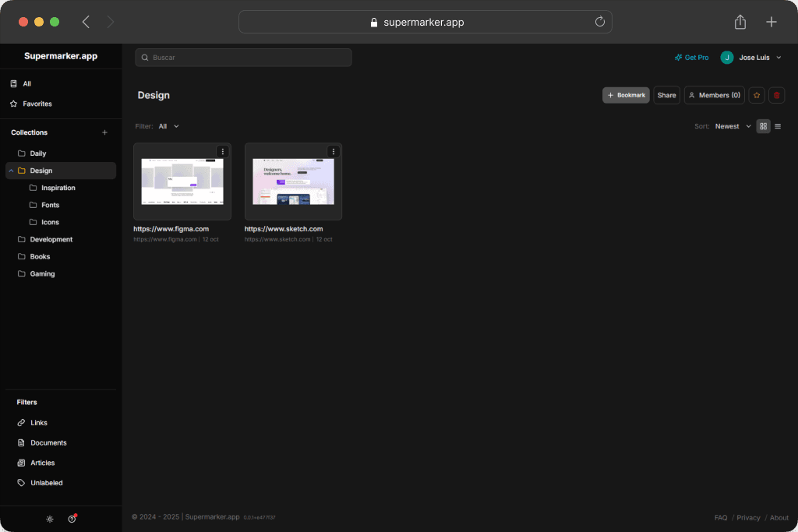Click the Bookmark add button
Viewport: 798px width, 532px height.
pyautogui.click(x=626, y=95)
